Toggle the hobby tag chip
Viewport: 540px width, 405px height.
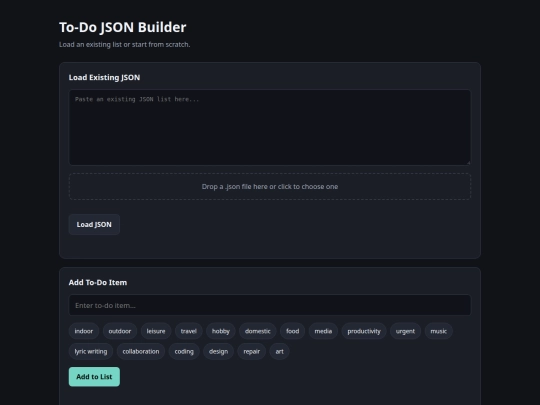point(221,331)
